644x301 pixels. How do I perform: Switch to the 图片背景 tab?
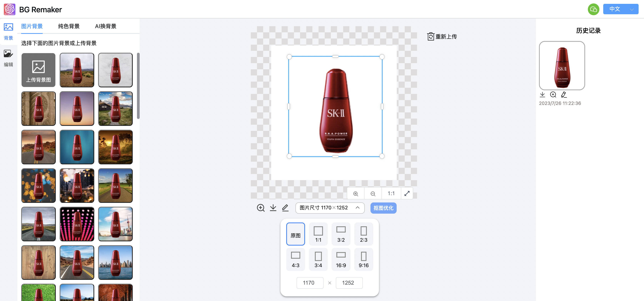(x=32, y=26)
